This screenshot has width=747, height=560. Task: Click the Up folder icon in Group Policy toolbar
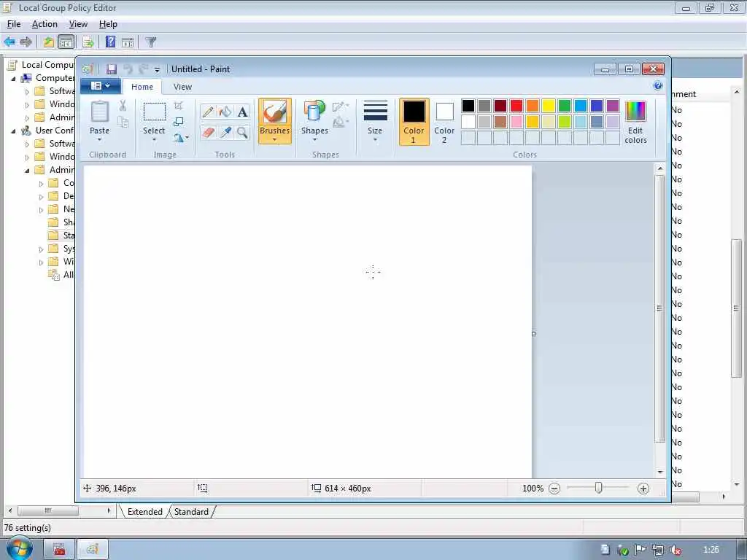[49, 42]
